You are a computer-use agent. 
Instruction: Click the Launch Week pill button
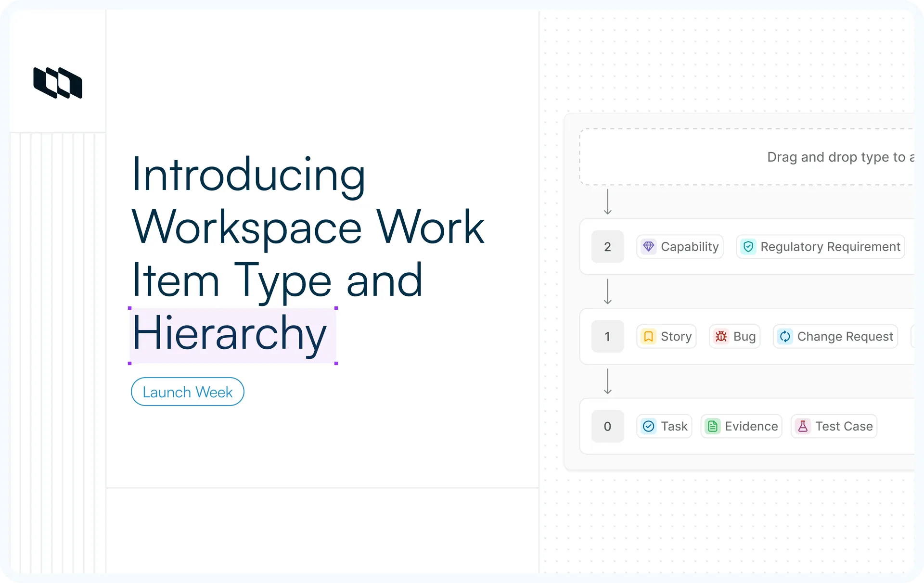pos(188,392)
